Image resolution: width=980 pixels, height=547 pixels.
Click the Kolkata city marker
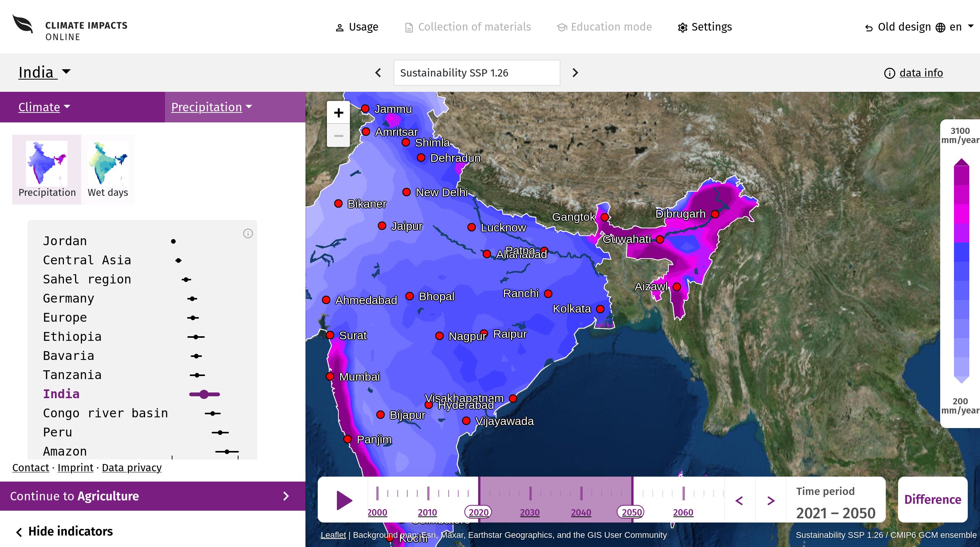[x=600, y=309]
